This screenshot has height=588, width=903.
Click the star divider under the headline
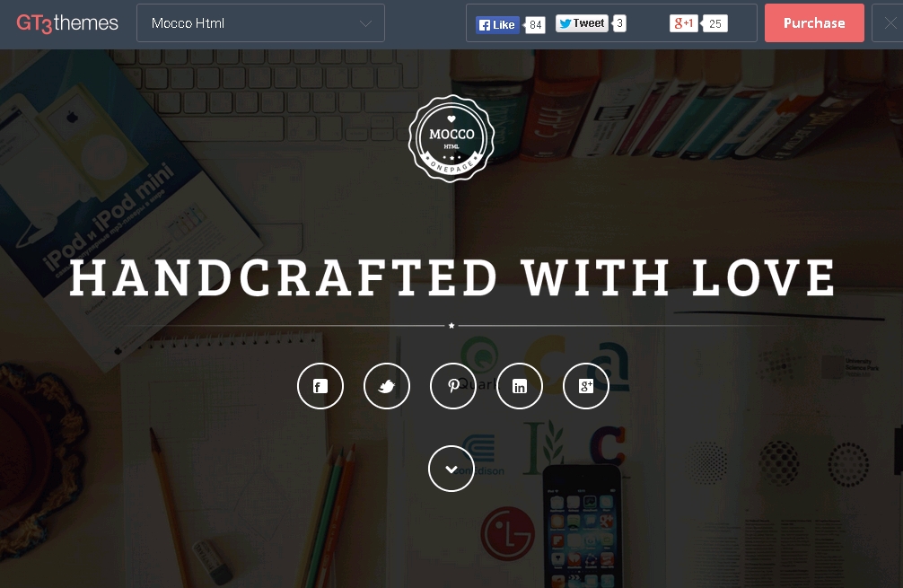click(451, 325)
